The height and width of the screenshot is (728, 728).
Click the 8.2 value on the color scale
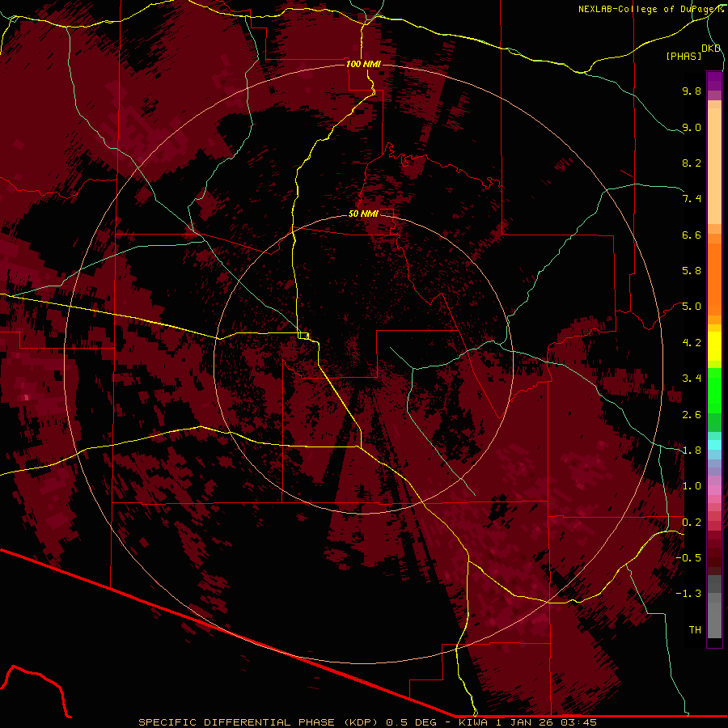tap(692, 163)
